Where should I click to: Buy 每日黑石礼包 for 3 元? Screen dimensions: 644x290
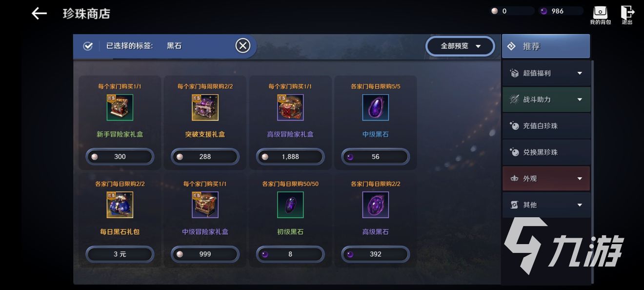[120, 254]
